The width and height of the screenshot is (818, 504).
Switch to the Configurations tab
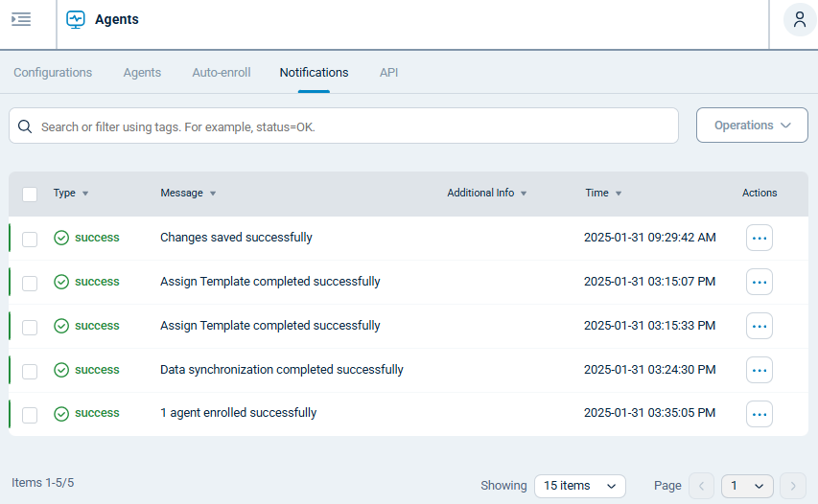pyautogui.click(x=53, y=73)
